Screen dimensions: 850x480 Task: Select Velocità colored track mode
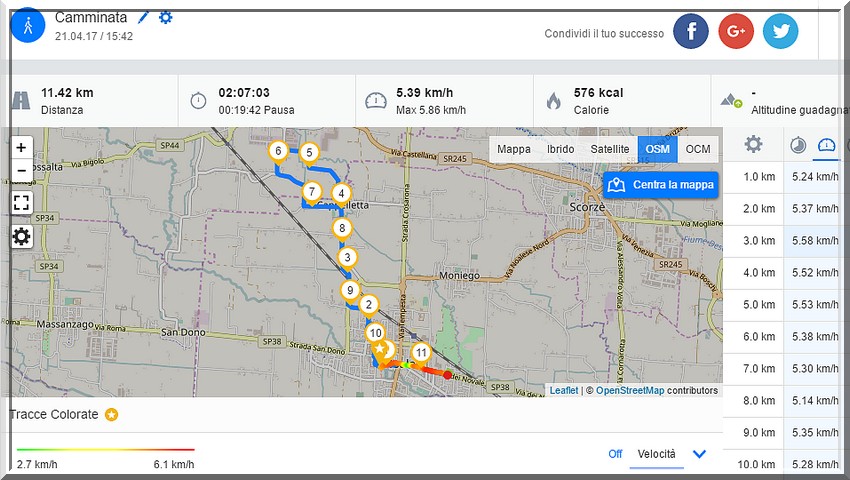[x=656, y=454]
